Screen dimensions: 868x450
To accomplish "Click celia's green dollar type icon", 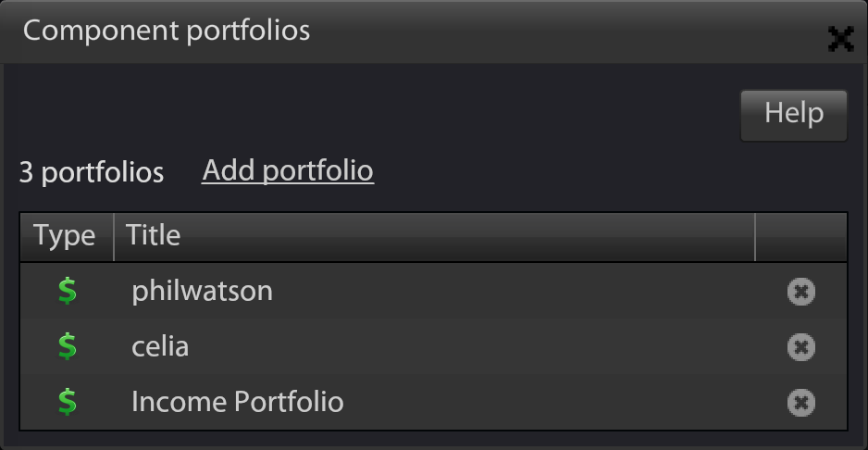I will (67, 346).
